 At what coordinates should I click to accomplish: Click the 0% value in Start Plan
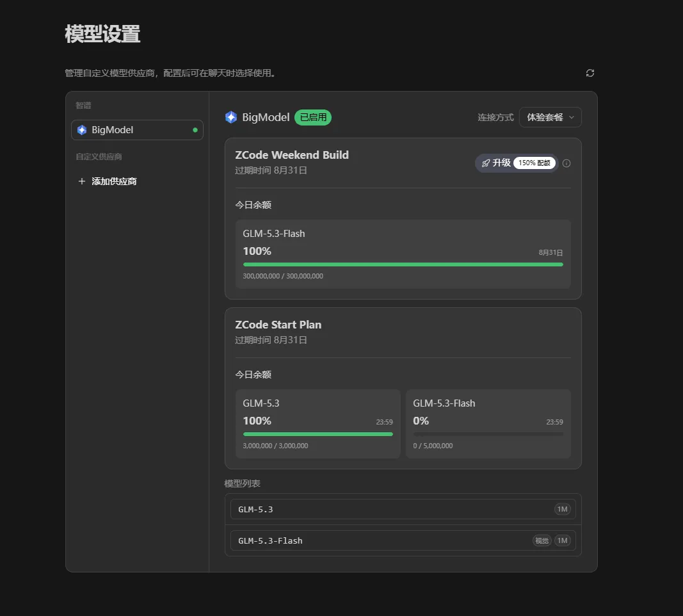click(x=421, y=421)
